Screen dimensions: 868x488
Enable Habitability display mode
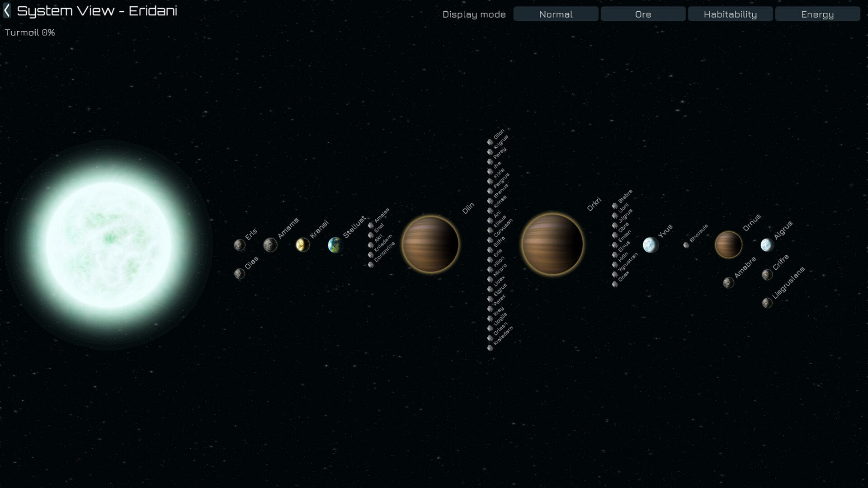click(730, 14)
